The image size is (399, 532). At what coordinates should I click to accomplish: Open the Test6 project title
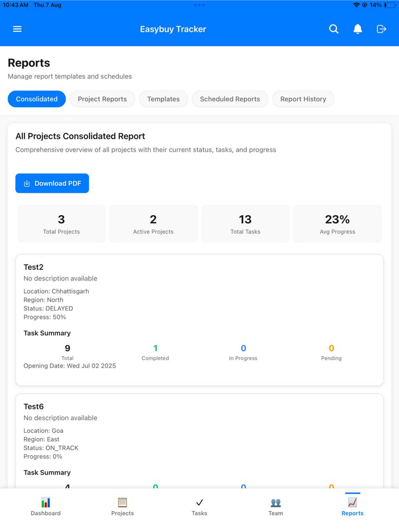(34, 406)
